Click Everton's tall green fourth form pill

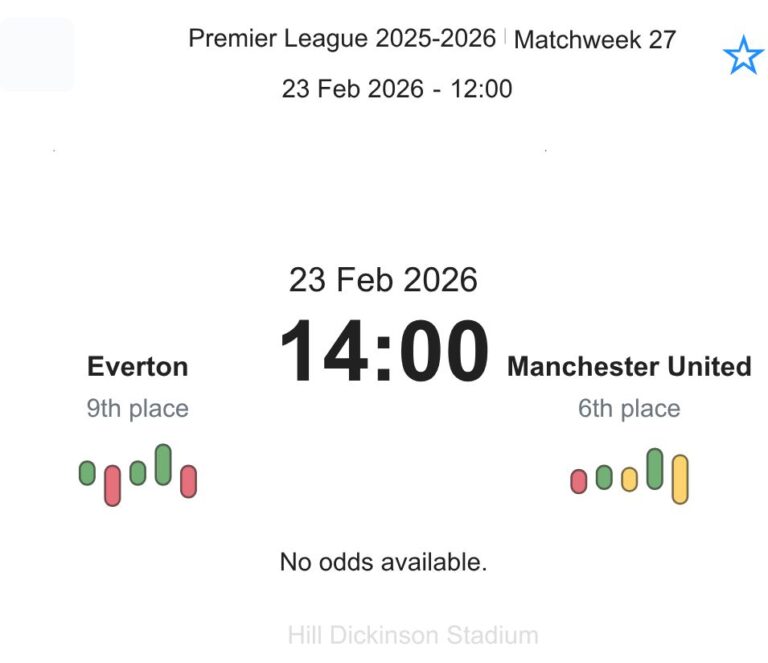163,464
